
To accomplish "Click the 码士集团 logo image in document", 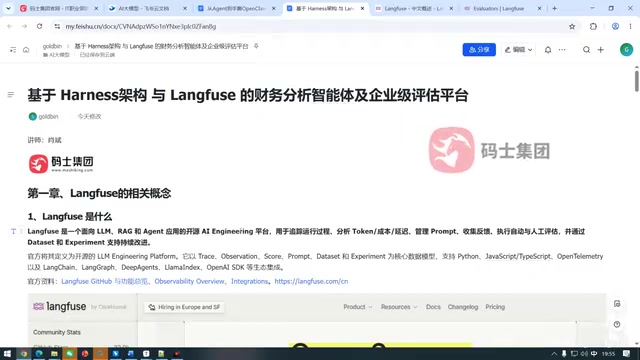I will 61,164.
